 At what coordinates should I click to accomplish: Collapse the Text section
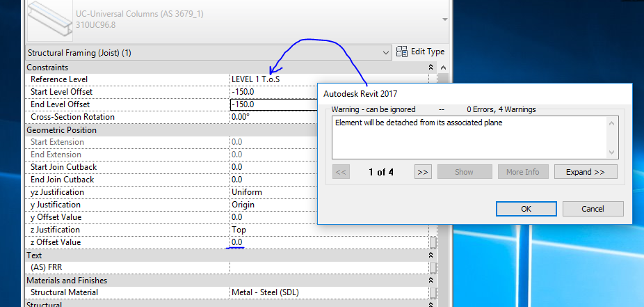pos(430,255)
